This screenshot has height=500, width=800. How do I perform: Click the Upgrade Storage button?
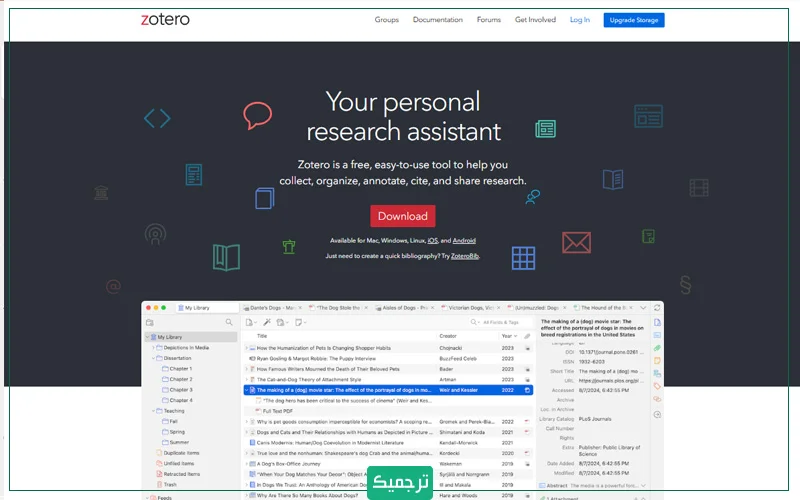point(634,20)
